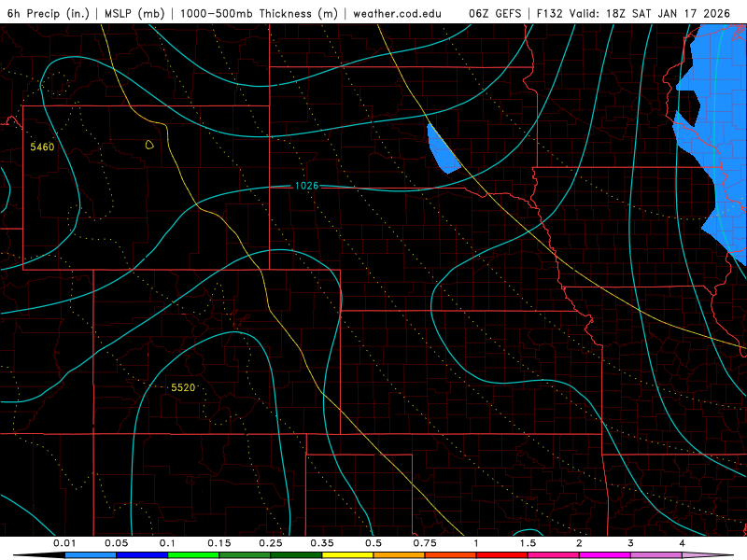
Task: Select the red 1–1.5 legend swatch
Action: coord(502,555)
